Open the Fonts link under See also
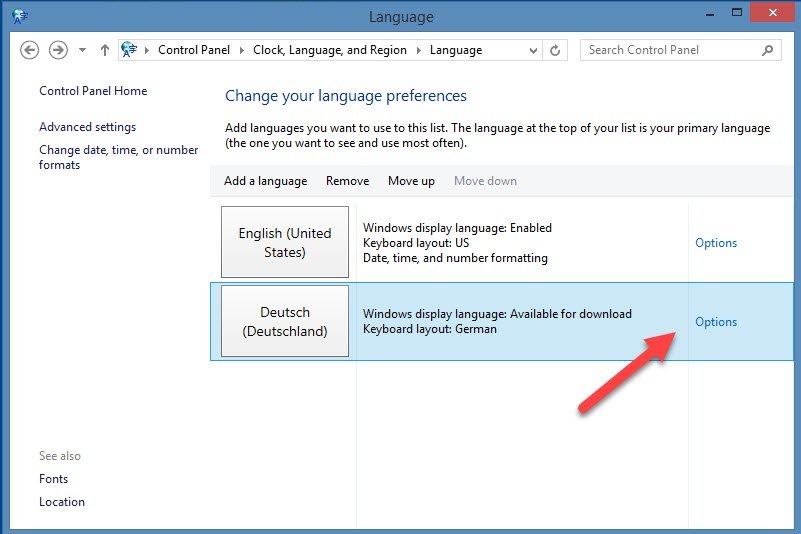 54,479
